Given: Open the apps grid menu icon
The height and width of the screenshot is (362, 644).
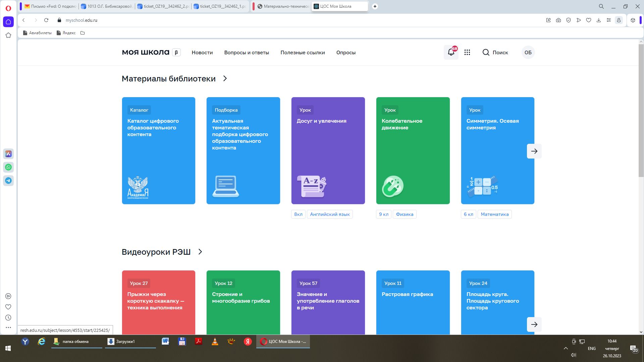Looking at the screenshot, I should (467, 52).
